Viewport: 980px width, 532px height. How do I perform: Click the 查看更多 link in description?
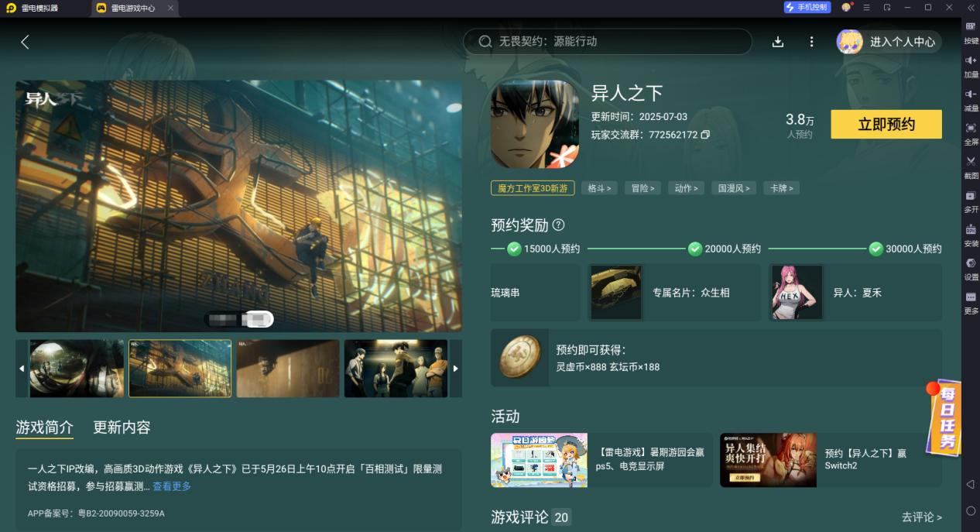tap(172, 486)
